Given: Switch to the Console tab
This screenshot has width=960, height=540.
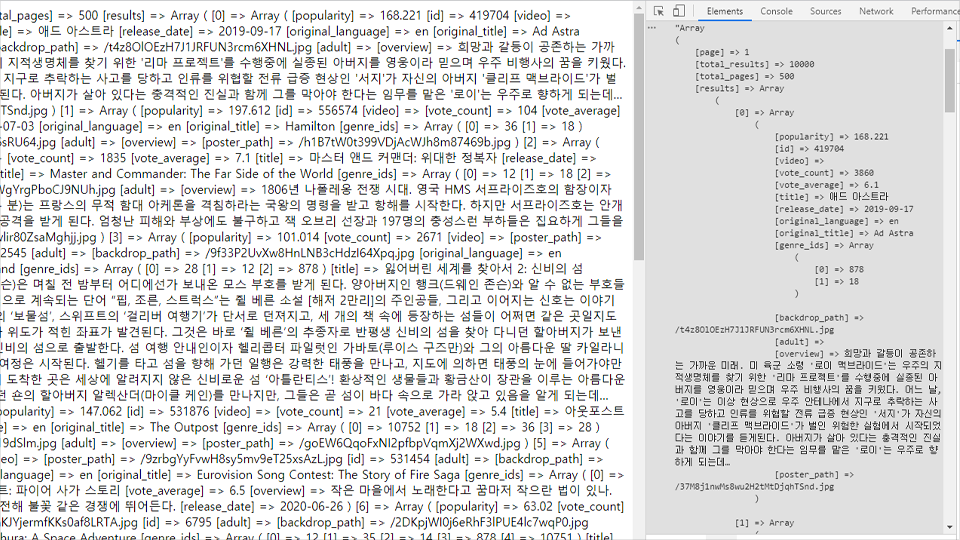Looking at the screenshot, I should tap(776, 11).
